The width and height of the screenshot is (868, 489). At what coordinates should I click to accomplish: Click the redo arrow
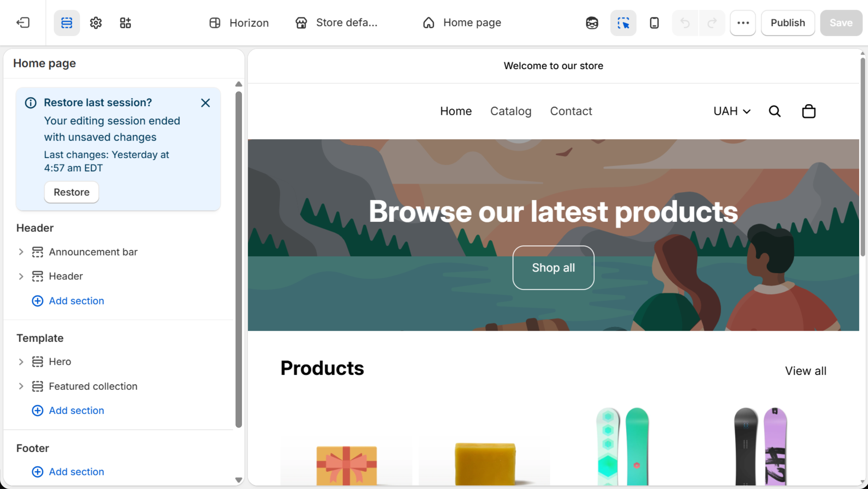712,23
